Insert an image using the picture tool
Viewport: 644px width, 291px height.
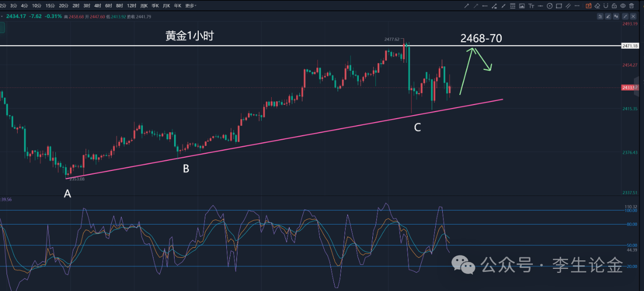point(522,6)
